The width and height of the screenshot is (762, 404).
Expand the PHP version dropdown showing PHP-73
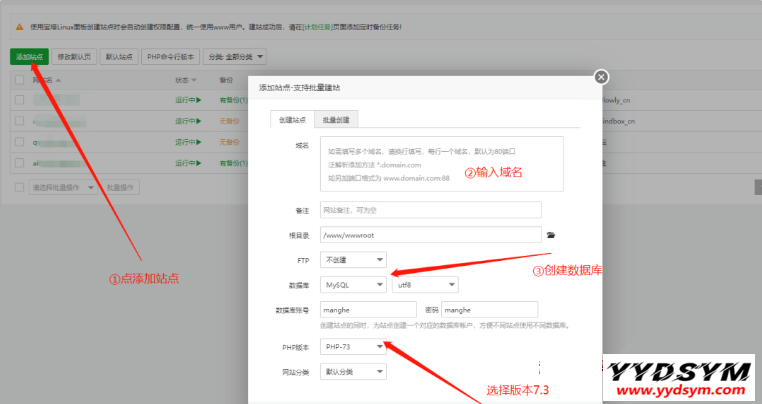(353, 347)
